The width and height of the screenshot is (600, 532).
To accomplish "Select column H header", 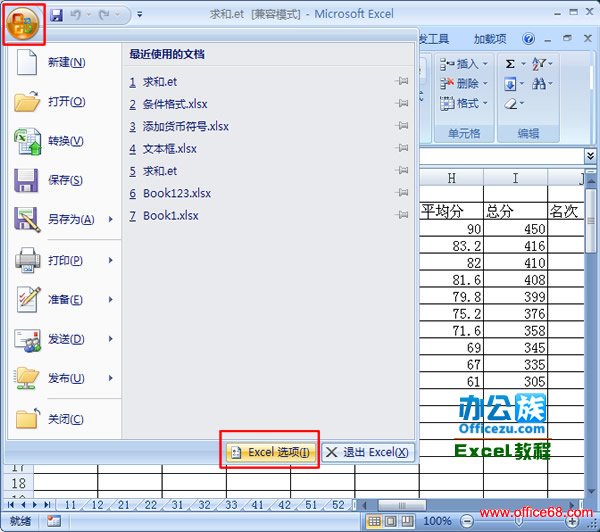I will [x=452, y=178].
